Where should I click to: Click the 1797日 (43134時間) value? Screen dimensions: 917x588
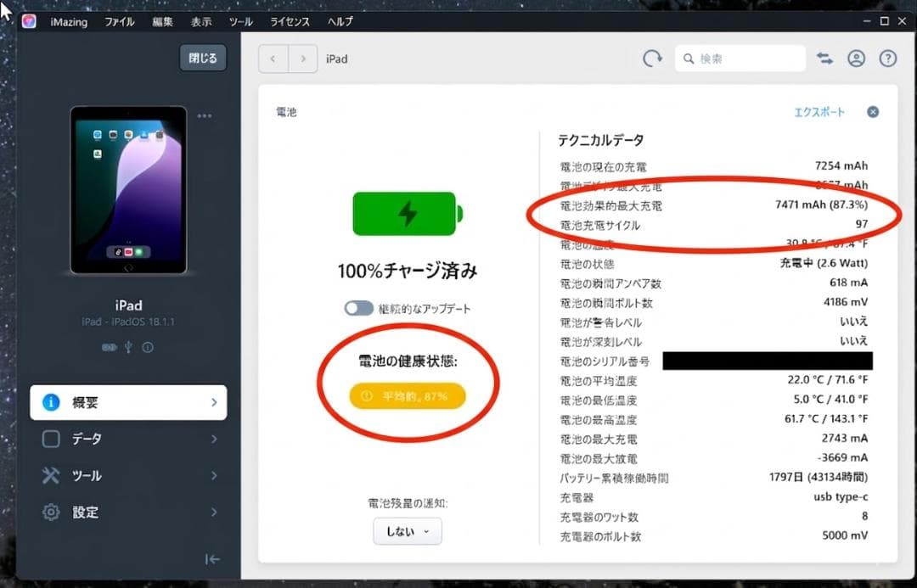(819, 477)
